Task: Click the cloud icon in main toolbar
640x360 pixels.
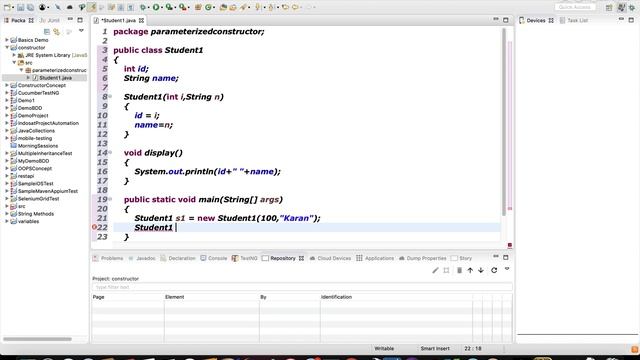Action: click(x=69, y=7)
